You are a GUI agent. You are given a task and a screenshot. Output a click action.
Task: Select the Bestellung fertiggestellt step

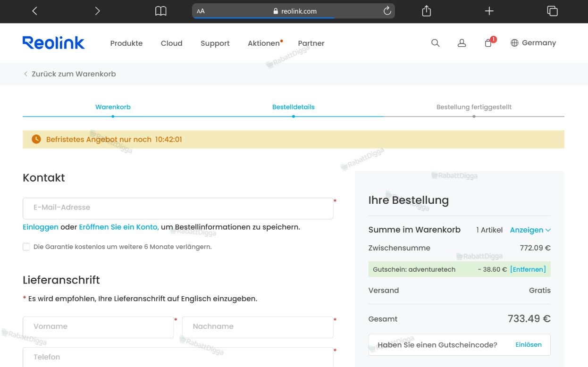pos(474,107)
